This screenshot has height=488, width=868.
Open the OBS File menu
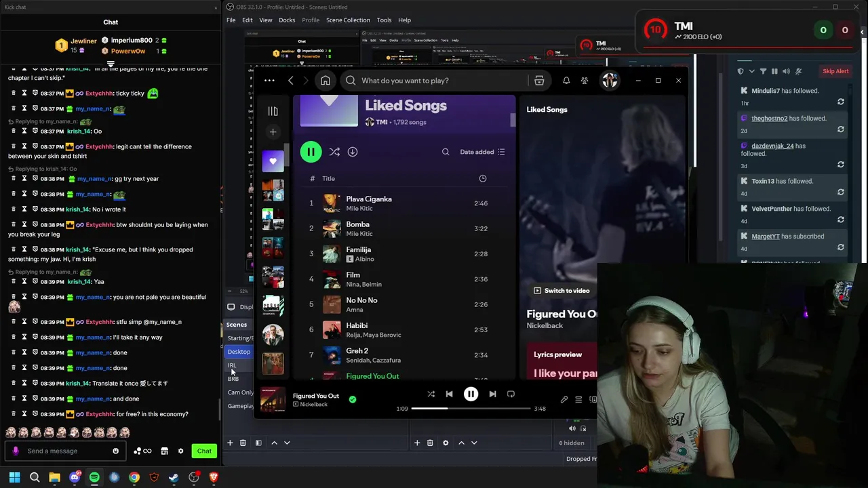[231, 20]
